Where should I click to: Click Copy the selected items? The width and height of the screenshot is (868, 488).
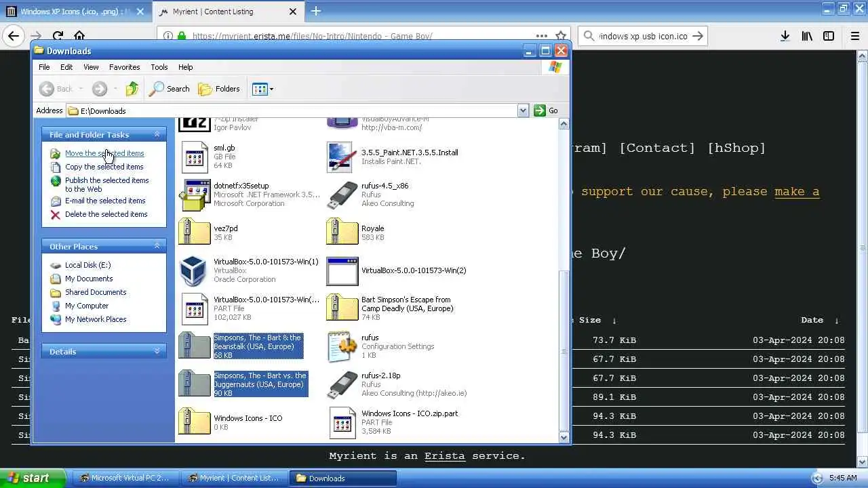[104, 167]
